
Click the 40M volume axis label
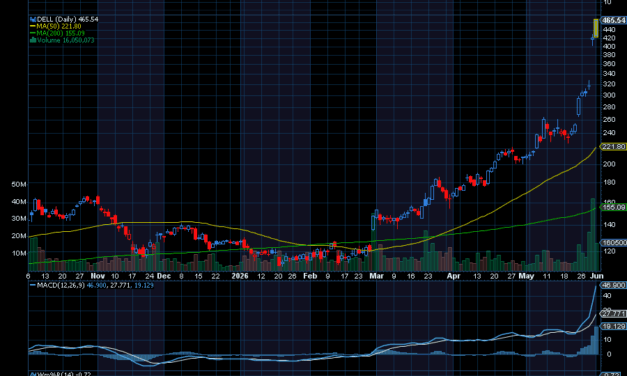pos(19,202)
